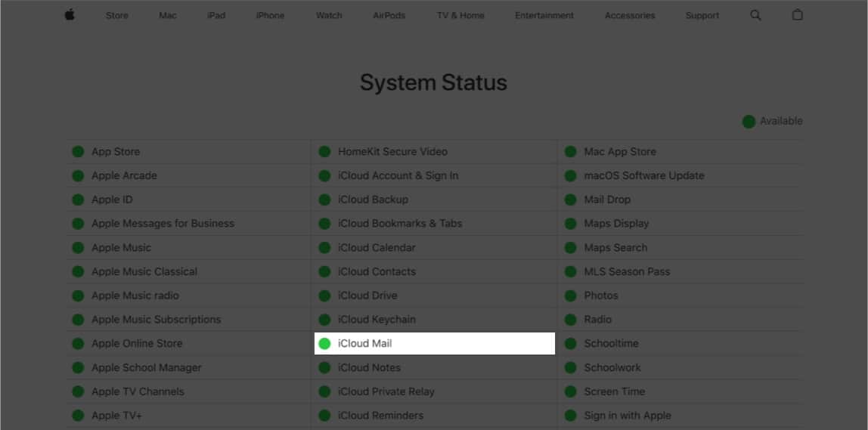Open the Store menu item
868x430 pixels.
[116, 15]
